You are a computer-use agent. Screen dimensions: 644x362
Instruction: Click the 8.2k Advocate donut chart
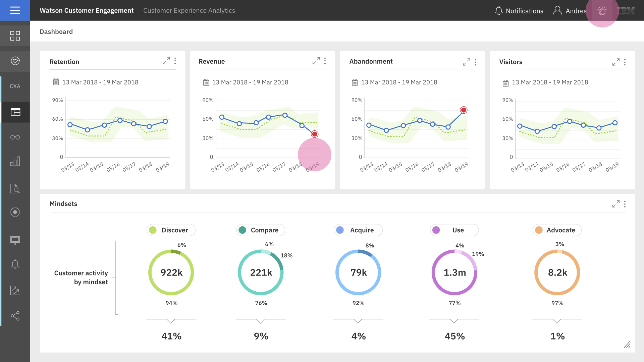coord(557,273)
